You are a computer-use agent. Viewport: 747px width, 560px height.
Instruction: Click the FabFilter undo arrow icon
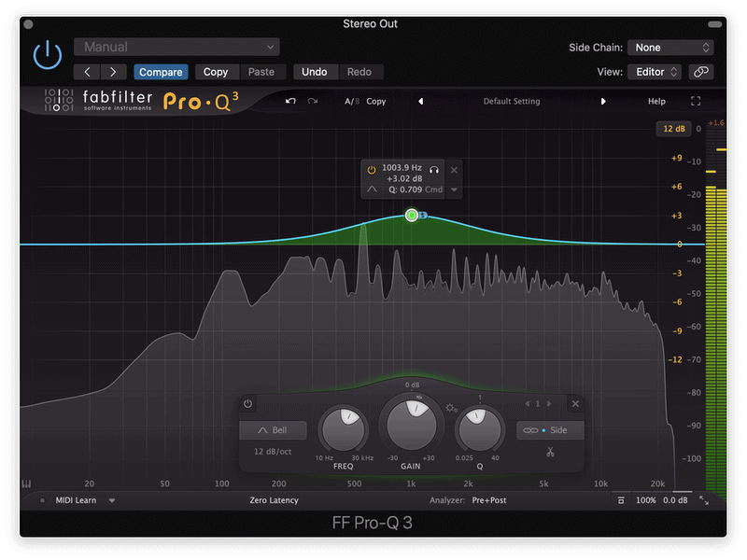tap(290, 101)
